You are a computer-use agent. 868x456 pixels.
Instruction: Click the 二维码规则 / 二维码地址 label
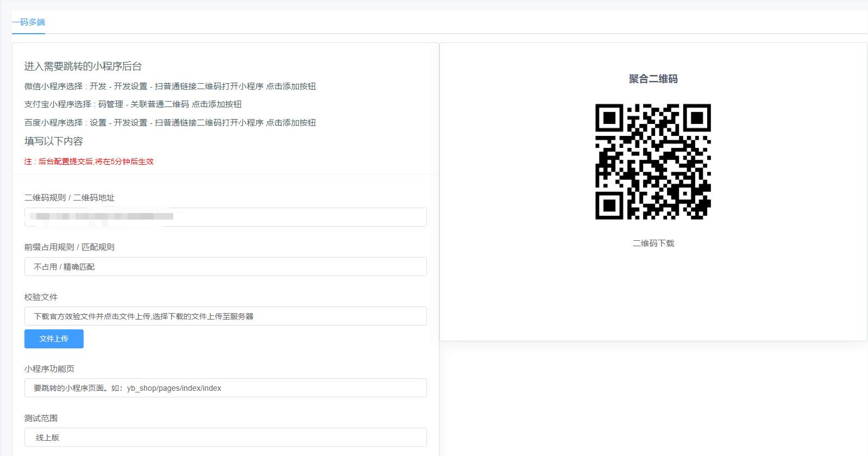[x=70, y=198]
